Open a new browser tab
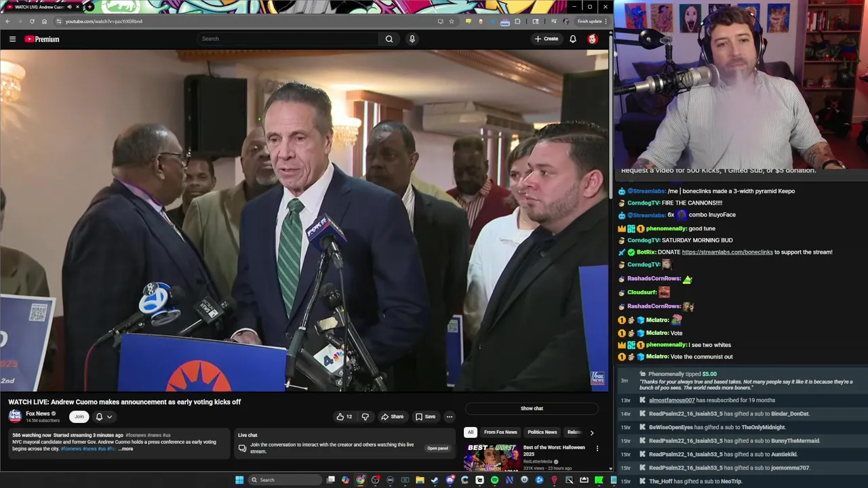The image size is (868, 488). tap(90, 7)
